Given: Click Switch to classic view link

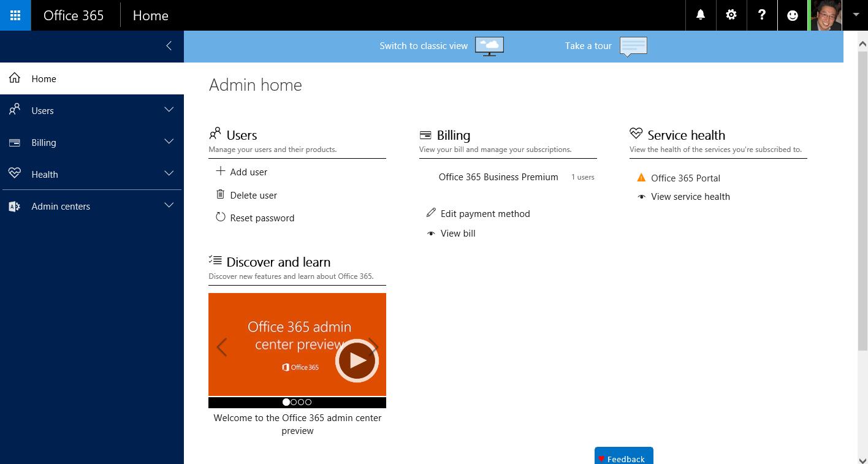Looking at the screenshot, I should pos(424,46).
